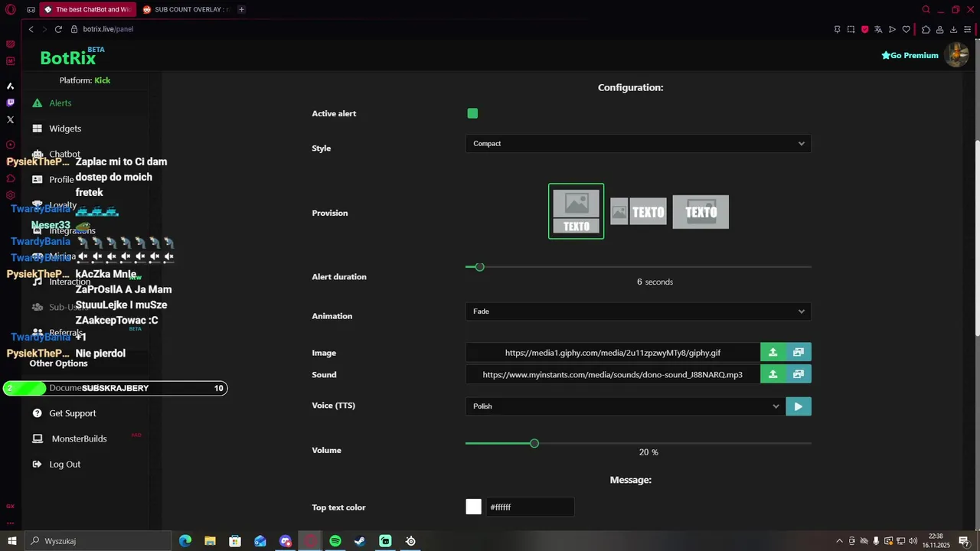Viewport: 980px width, 551px height.
Task: Select image-above-text provision layout
Action: point(576,211)
